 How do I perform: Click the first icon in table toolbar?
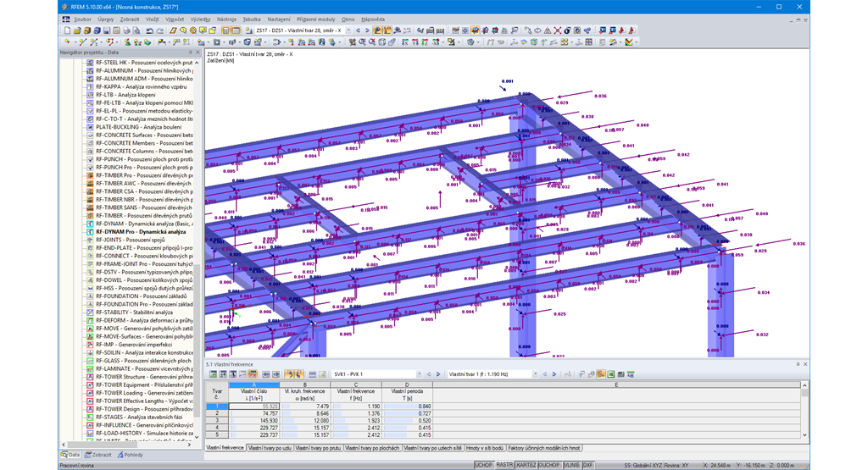point(213,374)
